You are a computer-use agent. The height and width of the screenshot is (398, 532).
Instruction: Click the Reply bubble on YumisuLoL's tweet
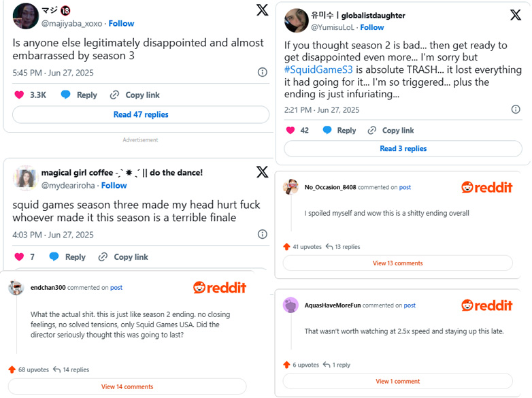pos(329,131)
